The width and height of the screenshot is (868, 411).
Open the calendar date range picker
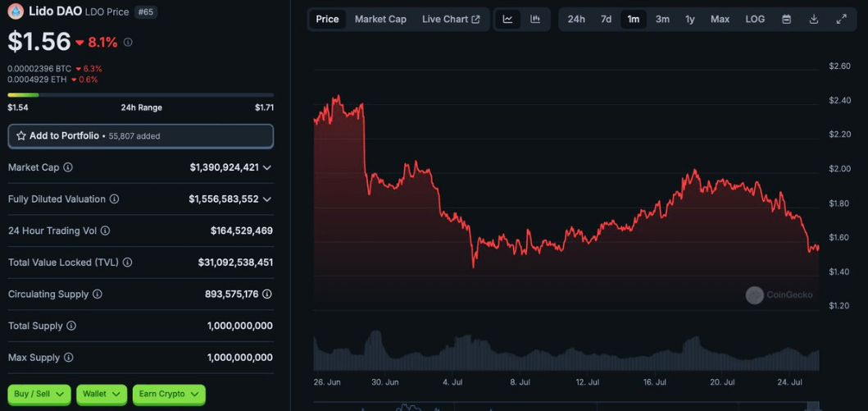pos(786,20)
